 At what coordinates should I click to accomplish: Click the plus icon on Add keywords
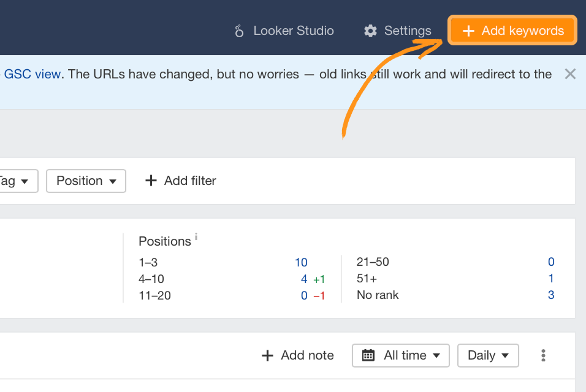coord(470,31)
